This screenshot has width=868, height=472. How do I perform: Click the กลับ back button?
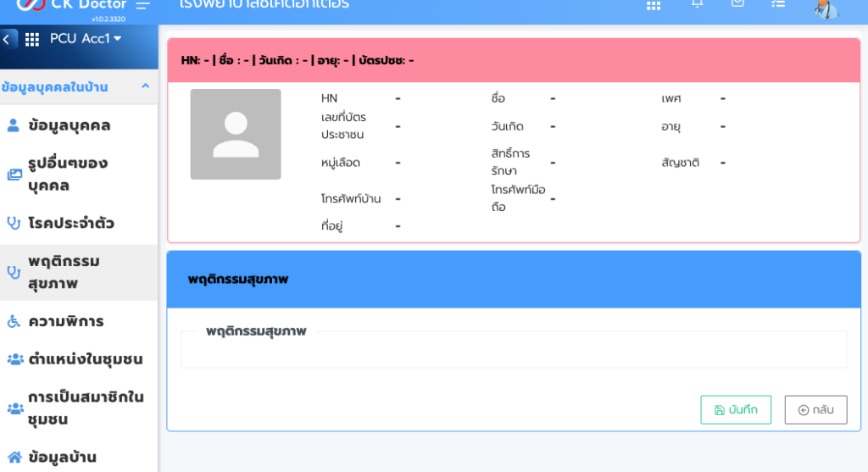815,410
